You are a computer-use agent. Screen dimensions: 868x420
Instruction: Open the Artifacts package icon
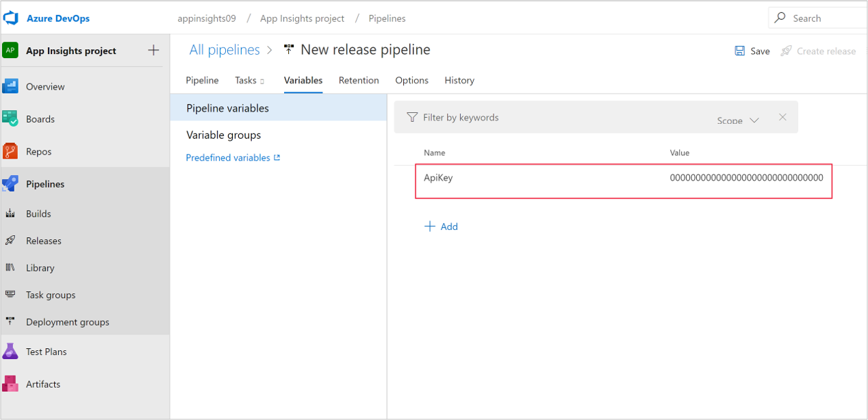tap(10, 384)
